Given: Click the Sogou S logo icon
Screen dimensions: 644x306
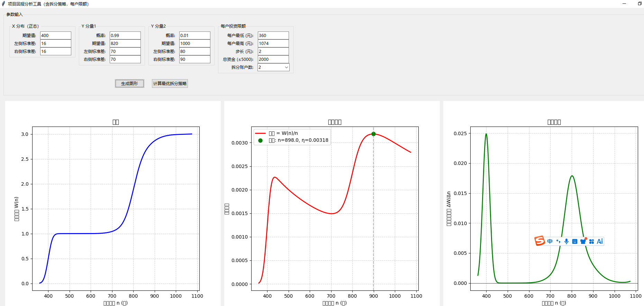Looking at the screenshot, I should point(539,241).
